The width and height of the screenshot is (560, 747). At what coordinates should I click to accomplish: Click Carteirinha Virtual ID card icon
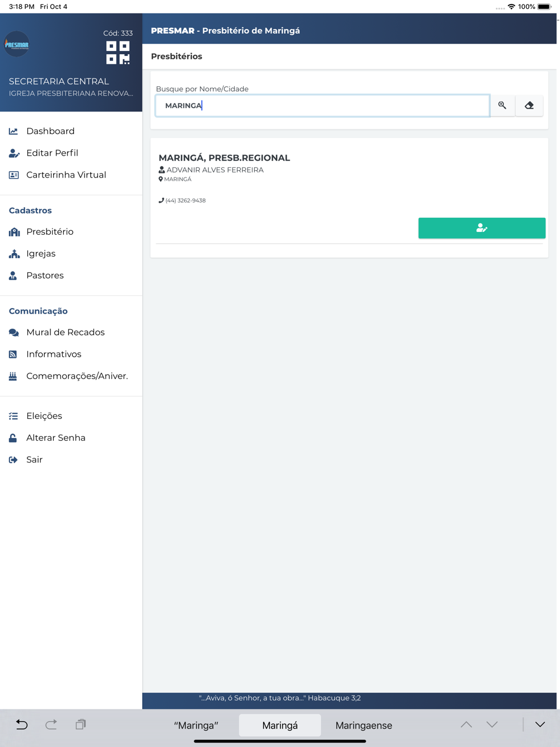tap(13, 175)
